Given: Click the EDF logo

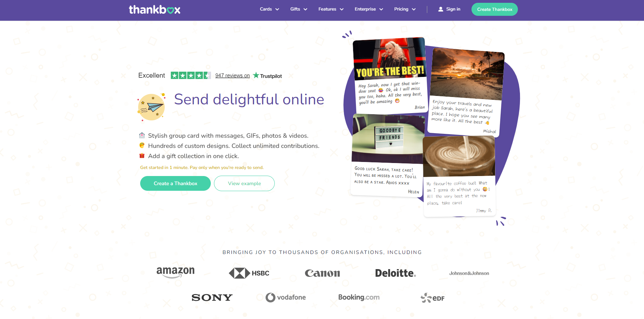Looking at the screenshot, I should (432, 298).
